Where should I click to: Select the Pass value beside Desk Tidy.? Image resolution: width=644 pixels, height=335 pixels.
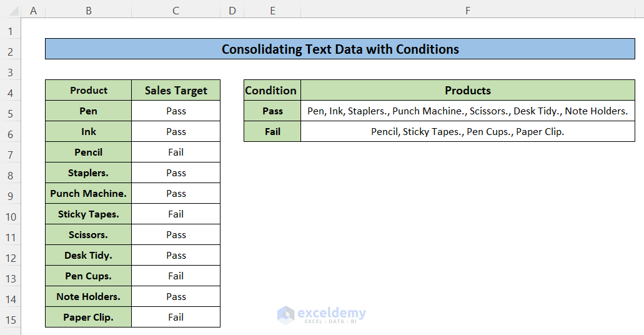point(176,255)
